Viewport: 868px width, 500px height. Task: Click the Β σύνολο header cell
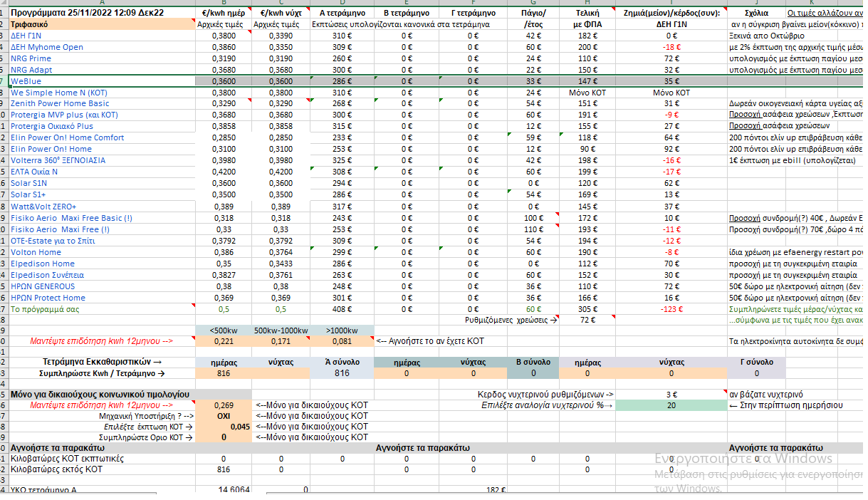pyautogui.click(x=533, y=362)
